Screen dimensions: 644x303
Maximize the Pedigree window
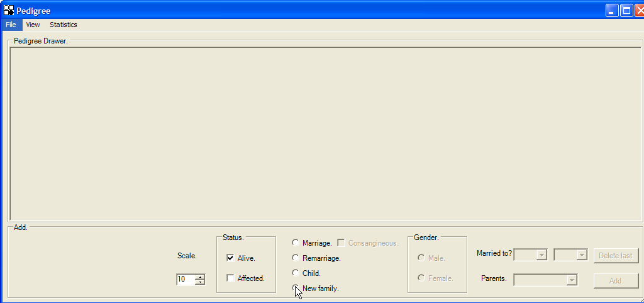(x=627, y=11)
